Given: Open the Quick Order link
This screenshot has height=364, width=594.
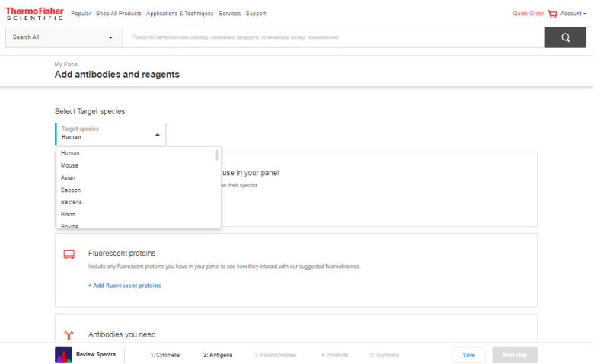Looking at the screenshot, I should 528,14.
